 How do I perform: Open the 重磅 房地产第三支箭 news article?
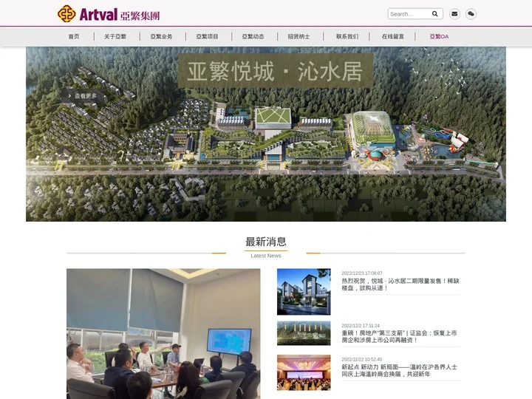point(400,336)
